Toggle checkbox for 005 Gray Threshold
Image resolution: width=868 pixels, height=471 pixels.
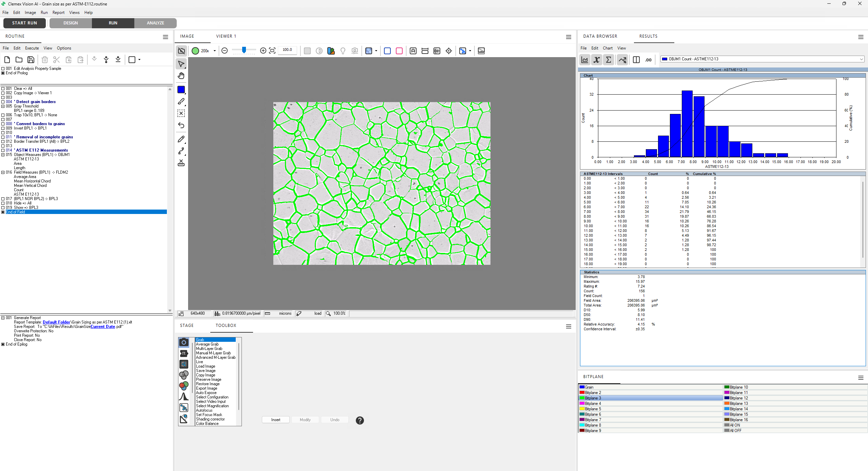3,106
